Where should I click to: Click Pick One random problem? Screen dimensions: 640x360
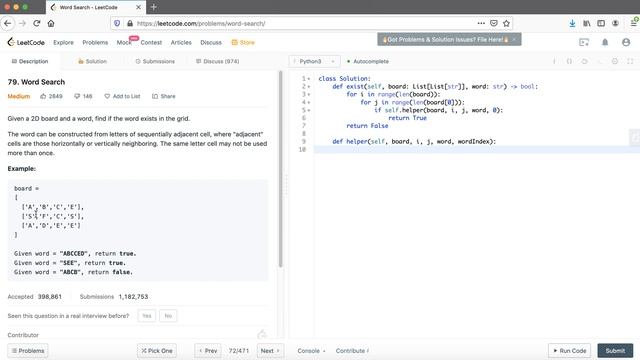[157, 351]
